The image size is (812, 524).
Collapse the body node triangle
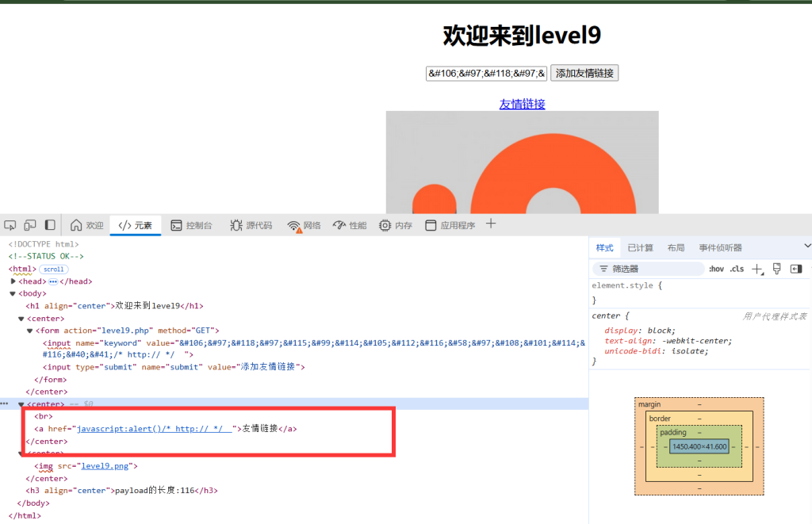pos(13,293)
